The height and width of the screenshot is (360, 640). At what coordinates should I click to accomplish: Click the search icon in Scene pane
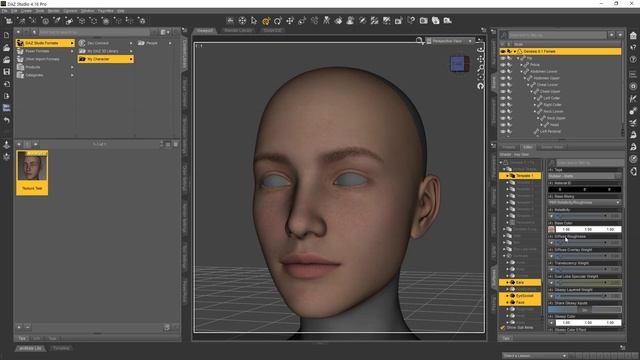click(x=504, y=35)
